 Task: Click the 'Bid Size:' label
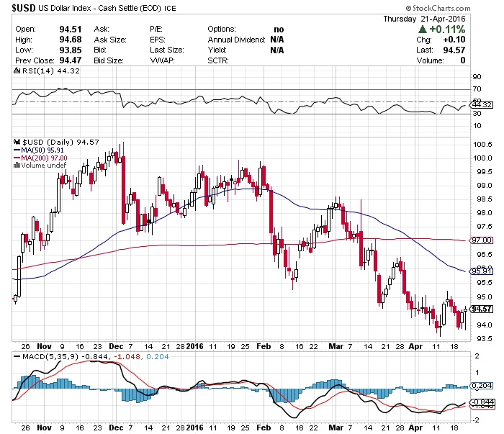[109, 60]
